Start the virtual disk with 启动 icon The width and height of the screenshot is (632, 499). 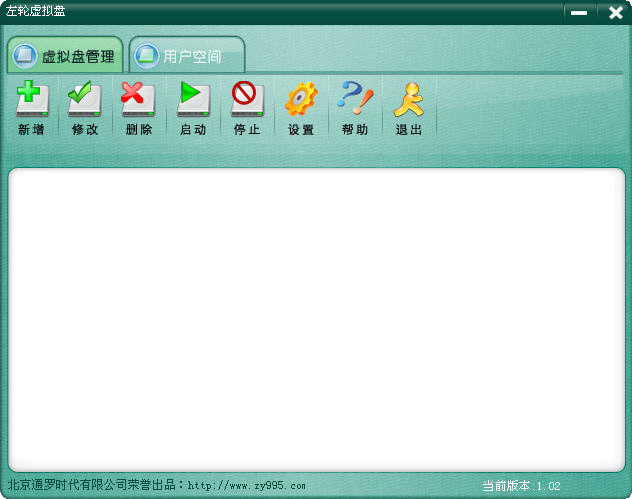tap(193, 100)
